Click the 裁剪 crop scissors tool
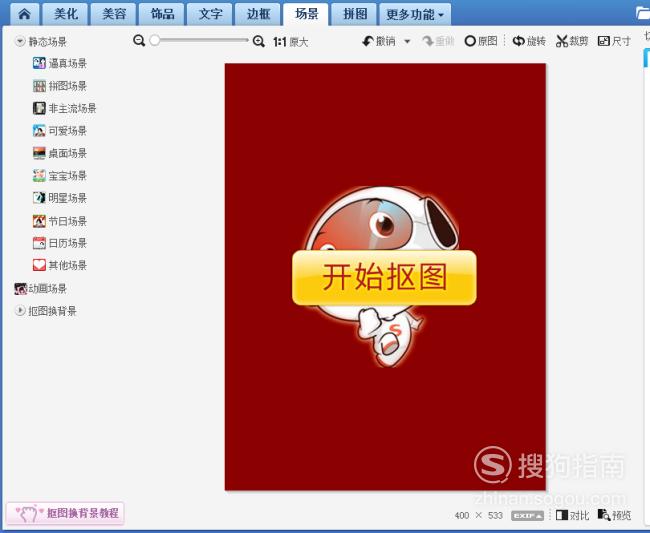This screenshot has width=650, height=533. pos(572,41)
